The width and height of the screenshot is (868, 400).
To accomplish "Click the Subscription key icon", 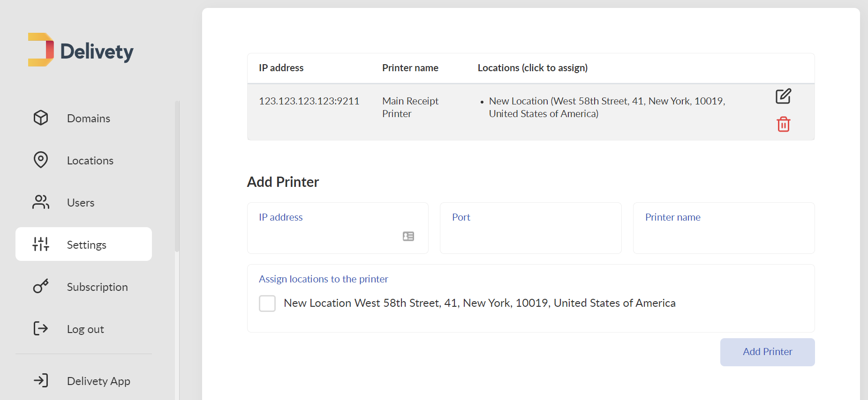I will pyautogui.click(x=41, y=286).
